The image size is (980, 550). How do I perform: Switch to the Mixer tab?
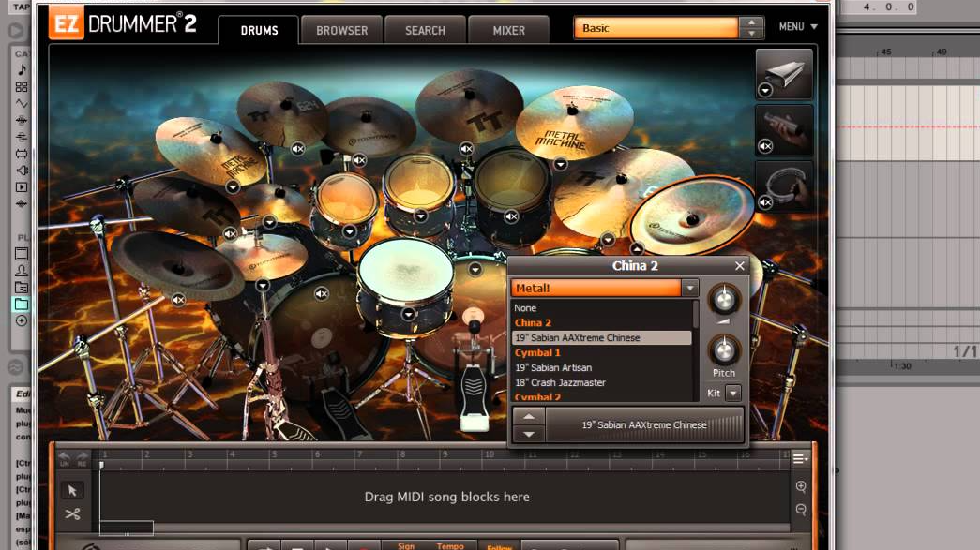pos(508,30)
